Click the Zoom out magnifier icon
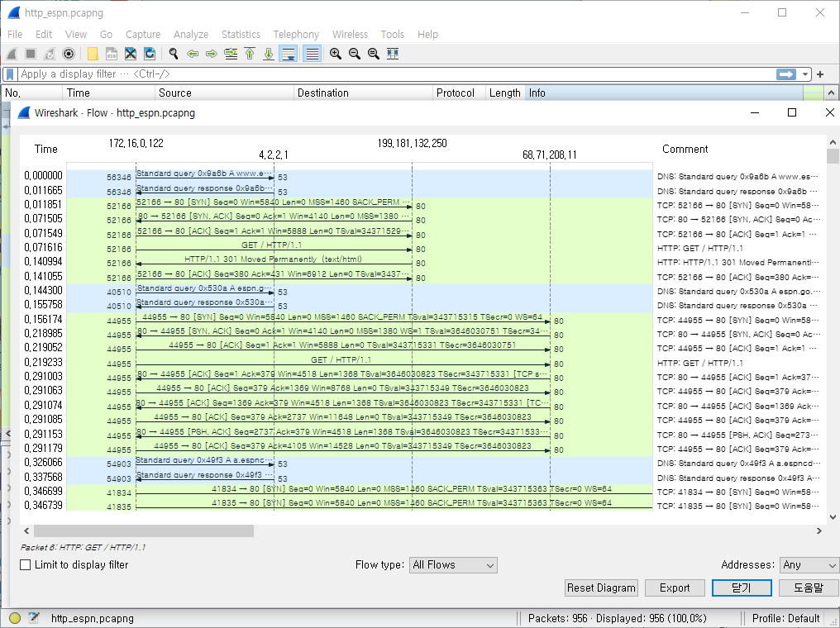The height and width of the screenshot is (628, 840). [355, 54]
